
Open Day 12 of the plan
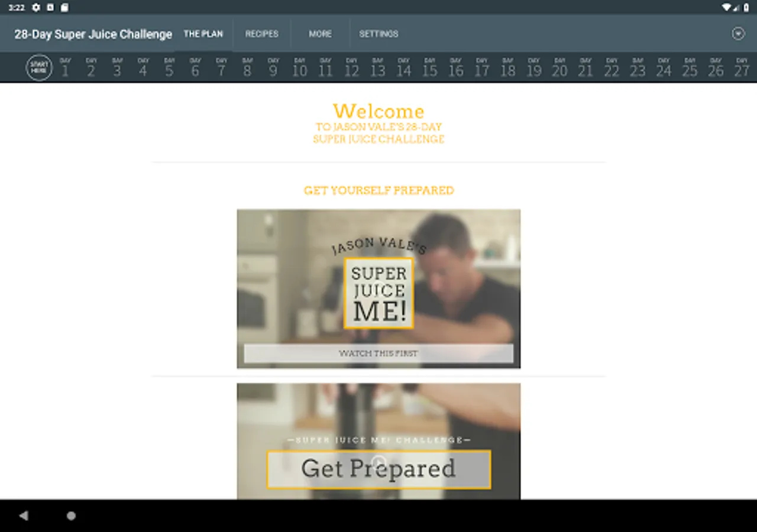point(351,67)
